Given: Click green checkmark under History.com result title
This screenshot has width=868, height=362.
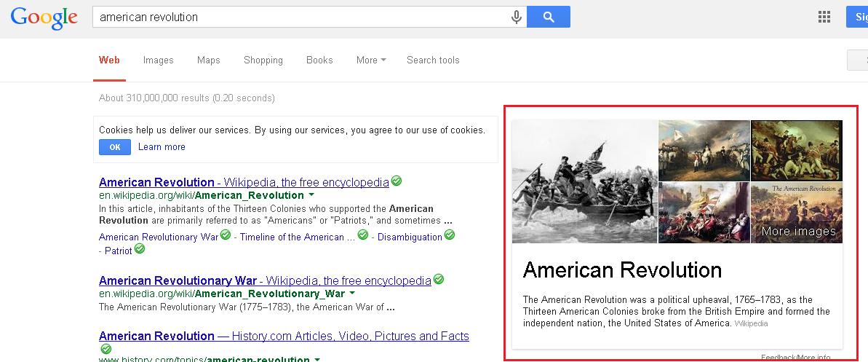Looking at the screenshot, I should [x=105, y=349].
